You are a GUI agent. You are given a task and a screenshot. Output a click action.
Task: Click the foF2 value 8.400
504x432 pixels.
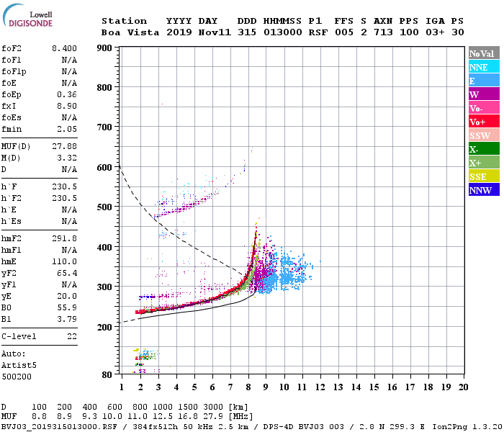[64, 48]
